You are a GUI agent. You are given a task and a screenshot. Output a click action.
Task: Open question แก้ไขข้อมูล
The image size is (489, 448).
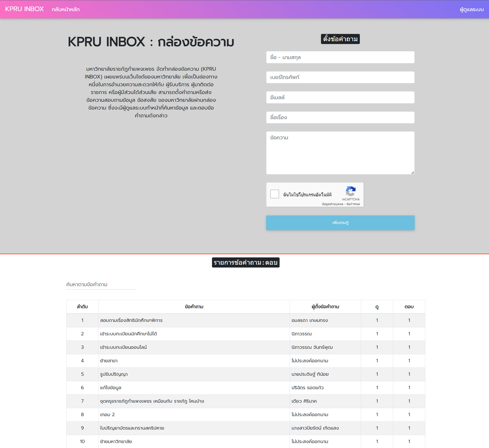coord(111,388)
